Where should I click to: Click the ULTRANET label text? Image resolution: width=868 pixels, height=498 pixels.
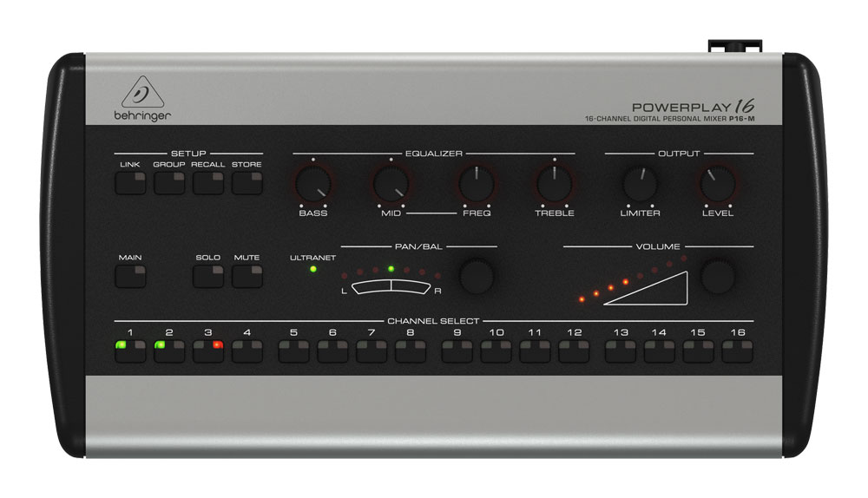pyautogui.click(x=312, y=258)
